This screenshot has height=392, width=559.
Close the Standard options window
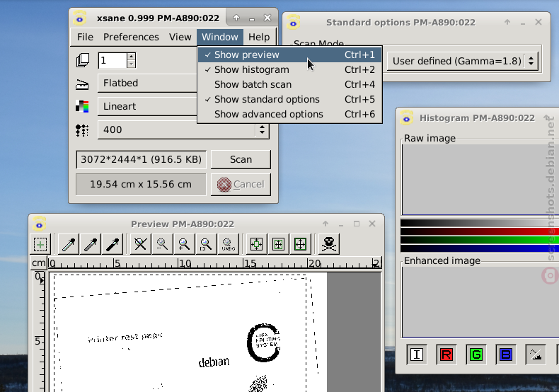tap(538, 22)
